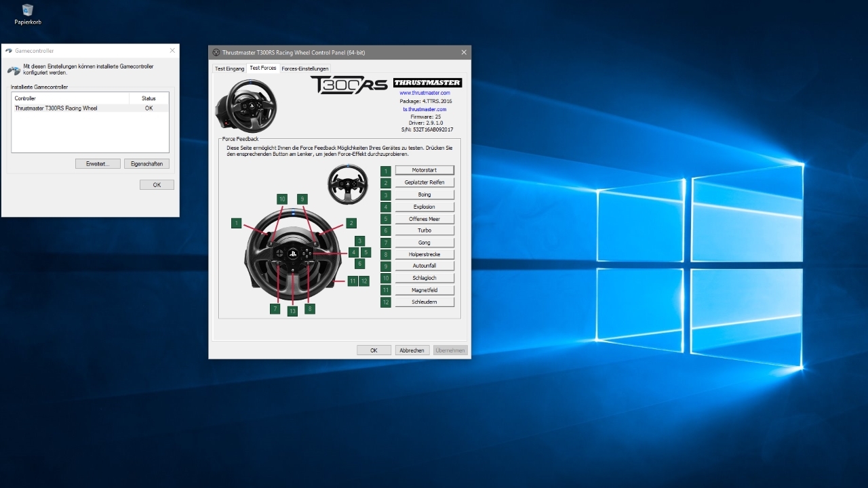Run the Schlagloch effect
This screenshot has height=488, width=868.
pyautogui.click(x=425, y=278)
